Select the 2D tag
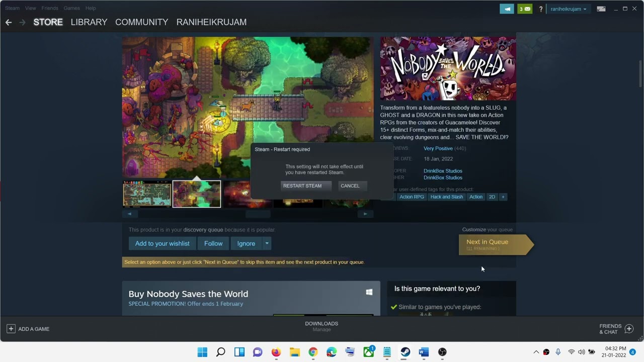 492,197
